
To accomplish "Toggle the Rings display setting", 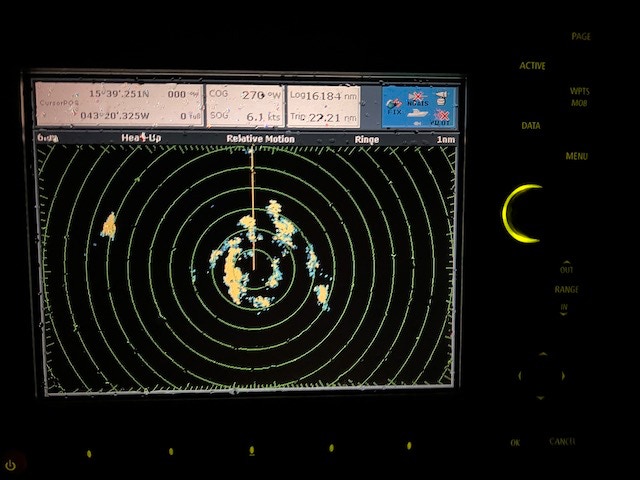I will pyautogui.click(x=366, y=139).
